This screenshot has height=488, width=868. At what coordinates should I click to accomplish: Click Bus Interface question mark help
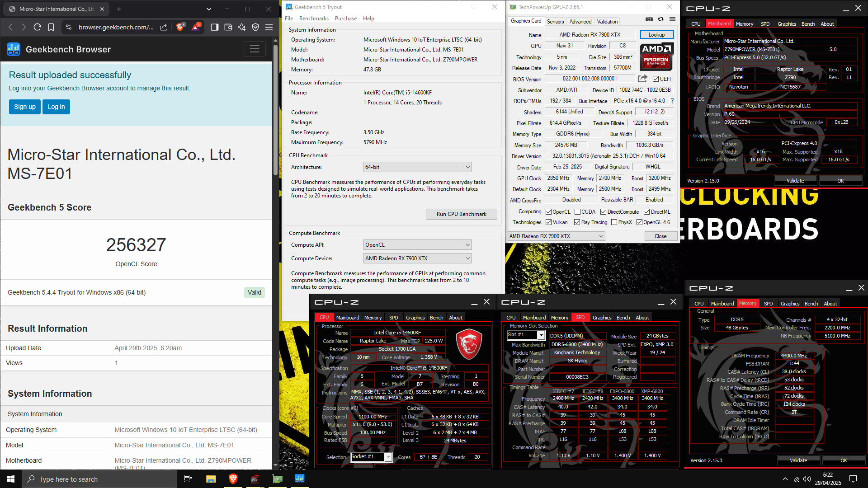(x=672, y=101)
